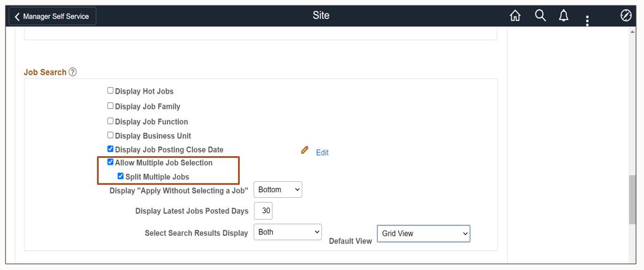
Task: Enable Display Business Unit checkbox
Action: pyautogui.click(x=110, y=135)
